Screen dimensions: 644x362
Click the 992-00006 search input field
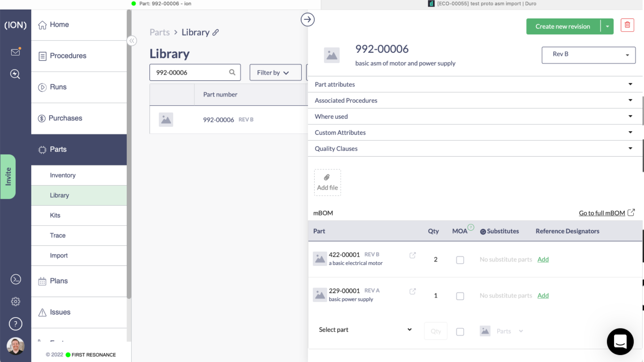(x=191, y=72)
